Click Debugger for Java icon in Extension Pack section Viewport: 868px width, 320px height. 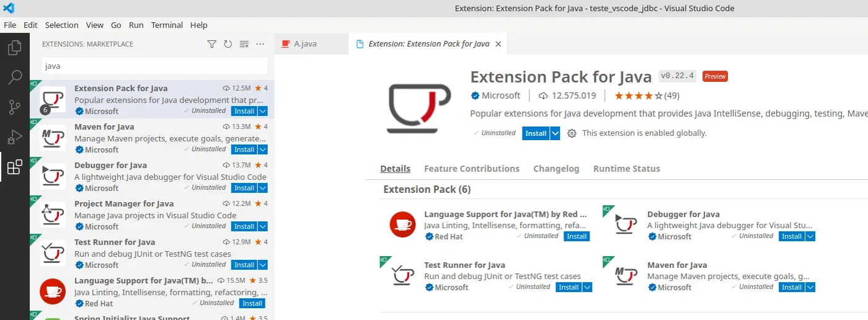pyautogui.click(x=626, y=224)
